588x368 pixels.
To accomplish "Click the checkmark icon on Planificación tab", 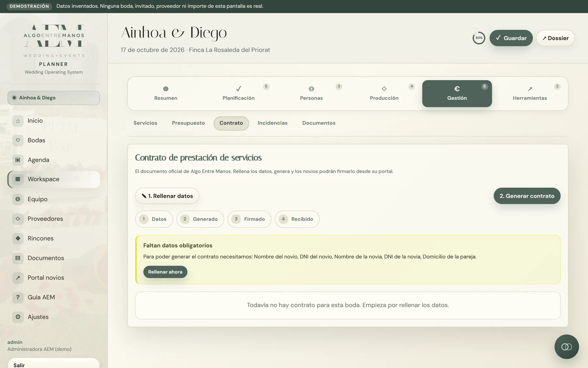I will click(x=238, y=89).
